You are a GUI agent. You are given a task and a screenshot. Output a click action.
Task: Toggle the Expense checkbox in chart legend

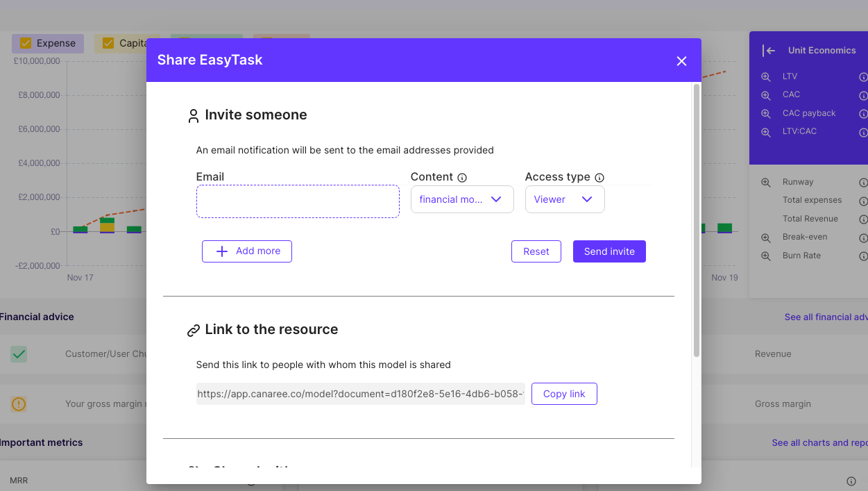(26, 43)
